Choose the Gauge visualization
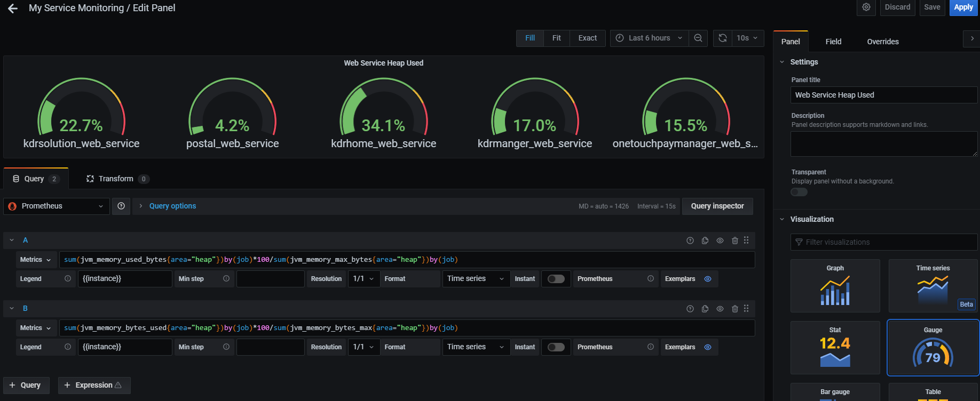This screenshot has height=401, width=980. pyautogui.click(x=933, y=348)
